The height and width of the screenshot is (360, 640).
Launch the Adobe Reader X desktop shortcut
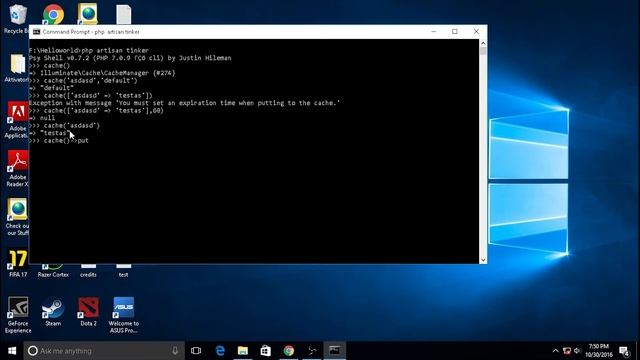(17, 169)
